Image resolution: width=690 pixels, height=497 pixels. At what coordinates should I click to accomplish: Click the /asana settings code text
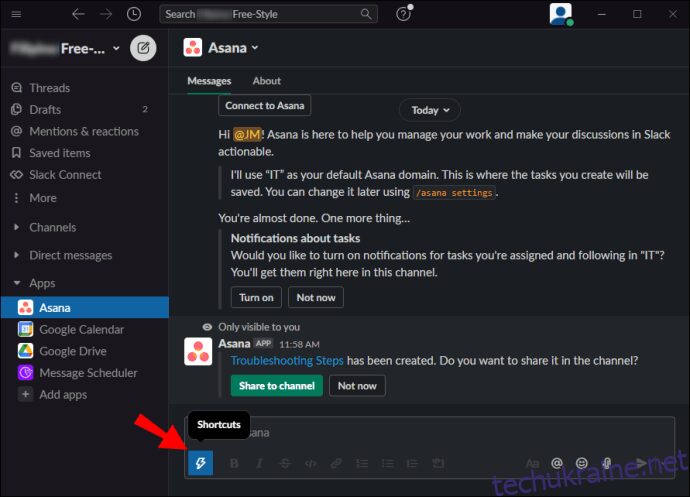pos(454,193)
